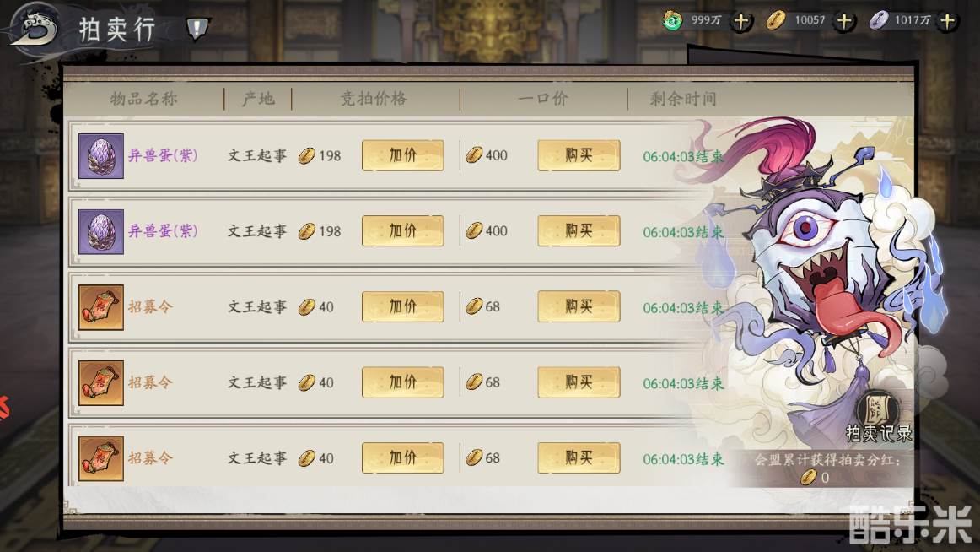Select the second purple 异兽蛋 egg icon
980x552 pixels.
pos(101,231)
